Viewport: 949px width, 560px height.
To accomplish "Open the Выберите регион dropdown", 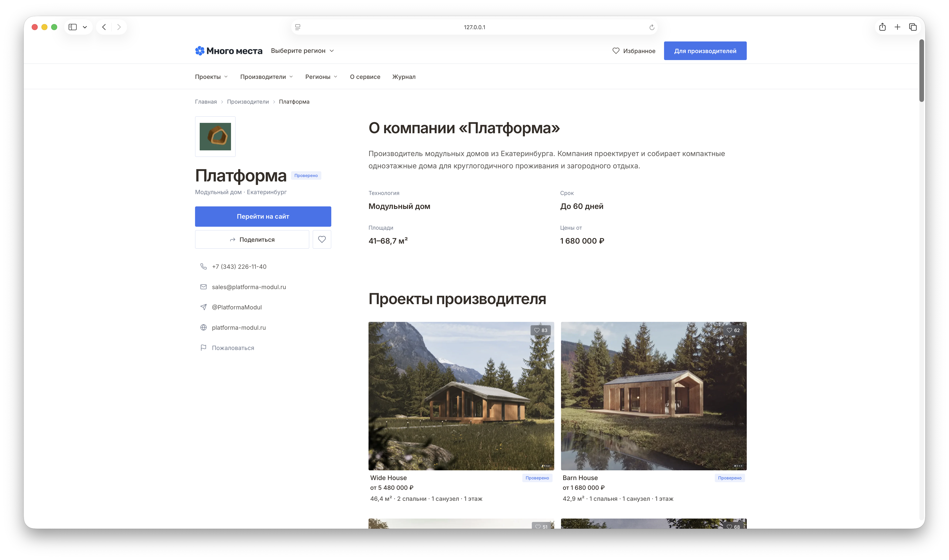I will click(302, 51).
